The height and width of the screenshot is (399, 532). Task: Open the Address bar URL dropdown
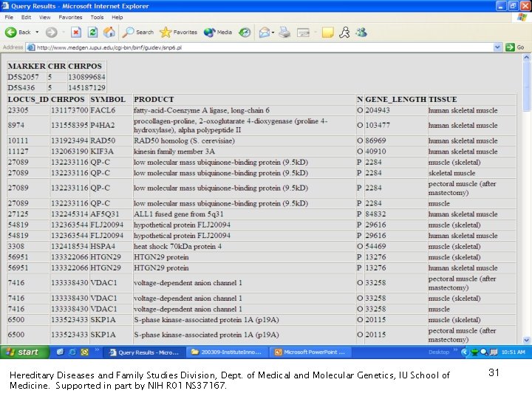click(x=497, y=47)
